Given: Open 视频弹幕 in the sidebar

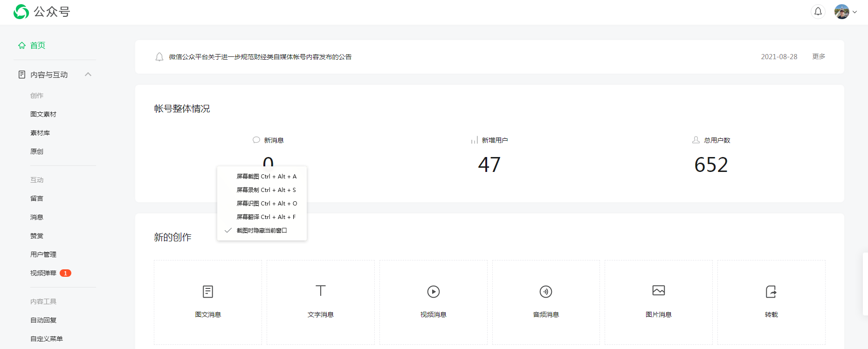Looking at the screenshot, I should [43, 273].
